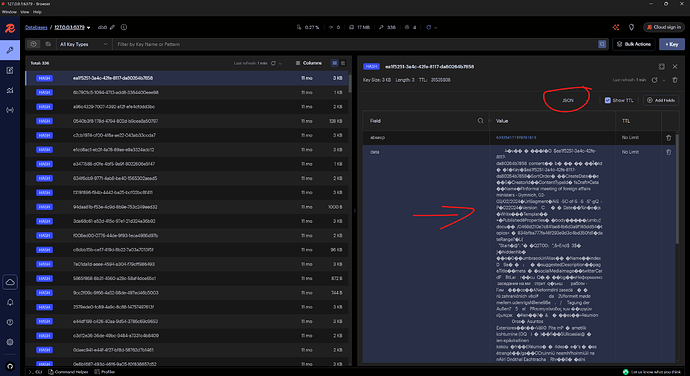
Task: Open the GitHub icon in sidebar
Action: point(10,366)
